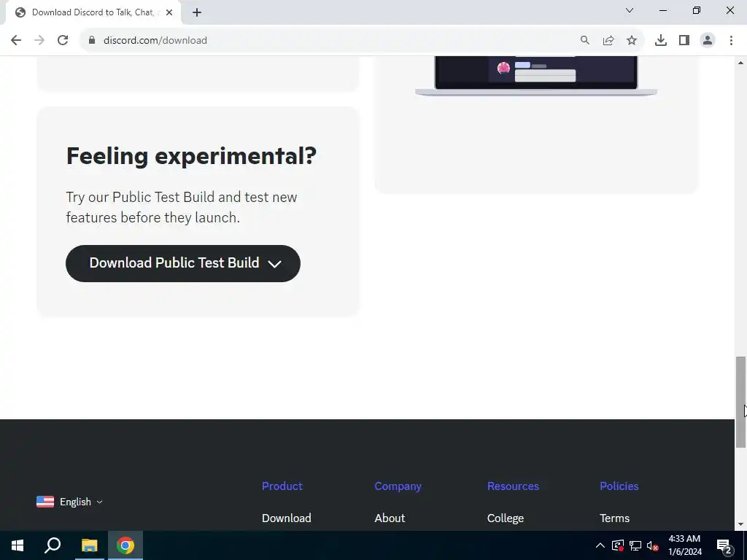Viewport: 747px width, 560px height.
Task: Open the notification center icon
Action: click(724, 545)
